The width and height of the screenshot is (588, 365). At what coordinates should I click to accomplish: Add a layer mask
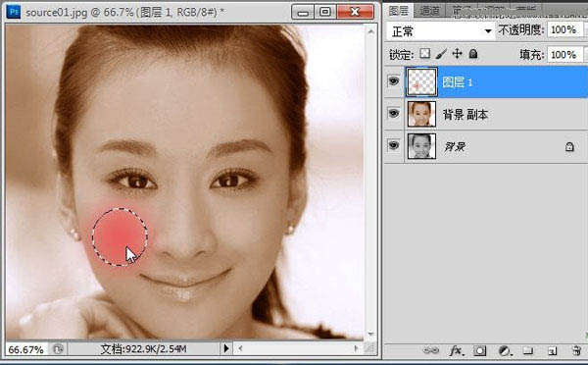[x=479, y=351]
